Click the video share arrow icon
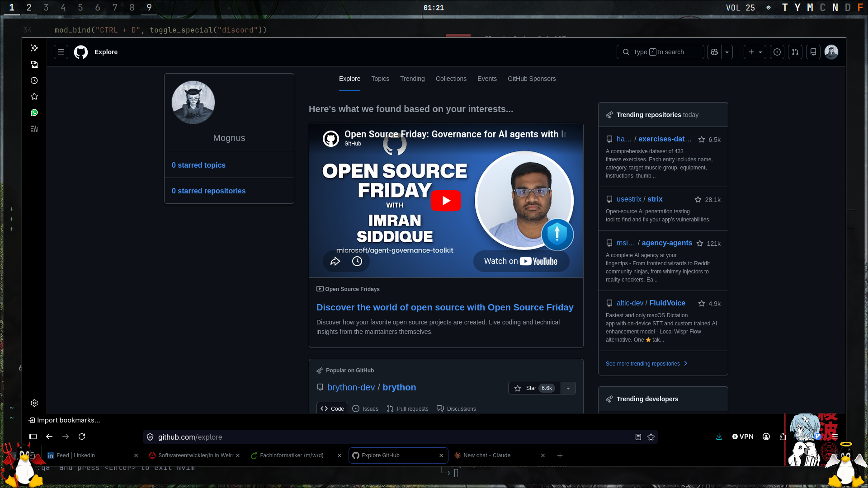The width and height of the screenshot is (868, 488). pos(335,261)
